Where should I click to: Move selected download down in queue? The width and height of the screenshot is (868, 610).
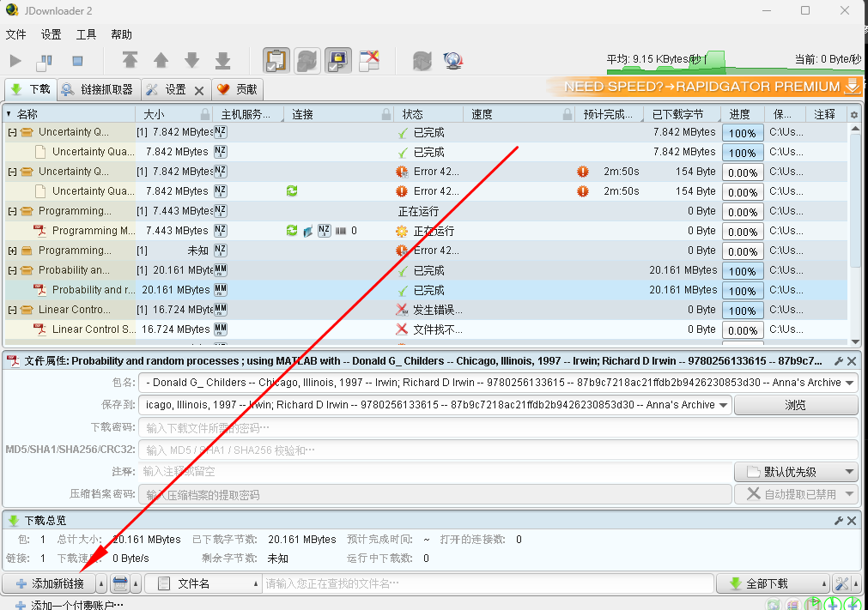point(193,61)
